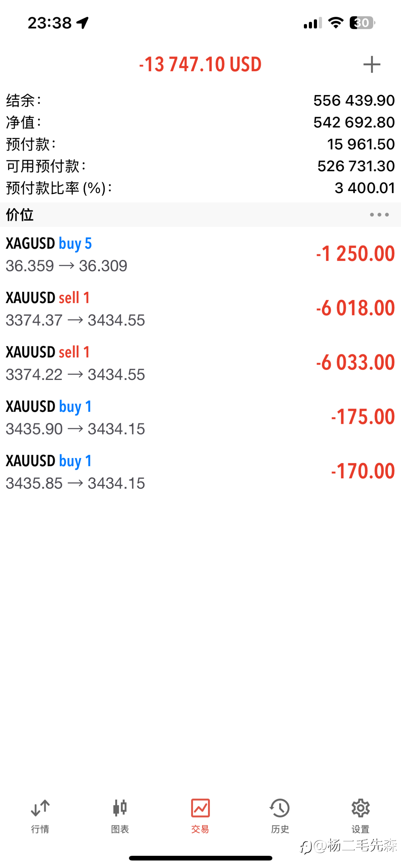Switch to the 图表 chart tab
Image resolution: width=401 pixels, height=868 pixels.
point(120,816)
